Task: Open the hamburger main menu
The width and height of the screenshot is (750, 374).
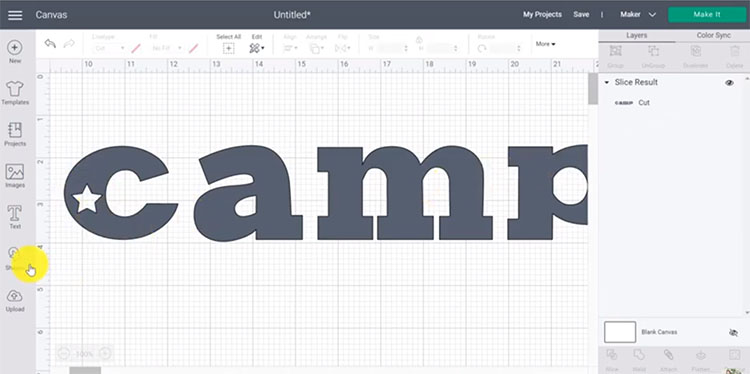Action: [15, 15]
